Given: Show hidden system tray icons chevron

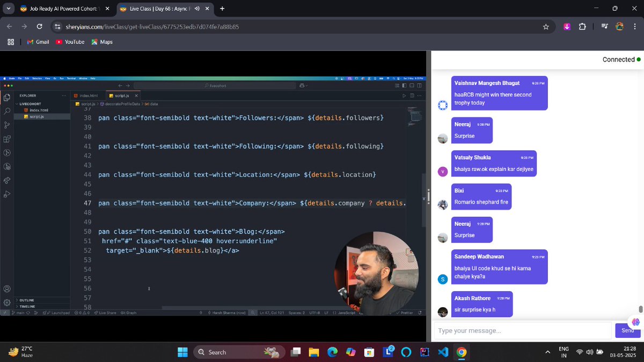Looking at the screenshot, I should (547, 352).
